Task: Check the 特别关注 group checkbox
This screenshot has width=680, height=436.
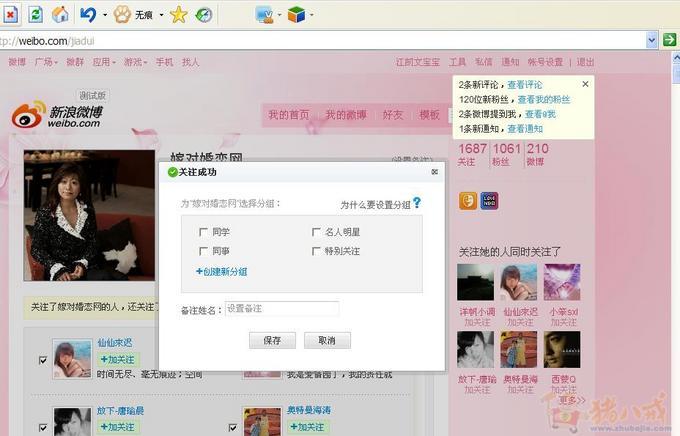Action: [x=317, y=251]
